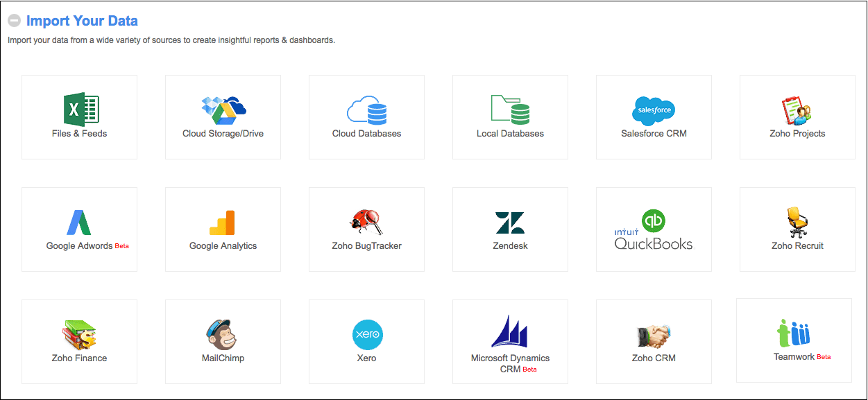This screenshot has width=868, height=400.
Task: Click the Teamwork label text
Action: [794, 356]
